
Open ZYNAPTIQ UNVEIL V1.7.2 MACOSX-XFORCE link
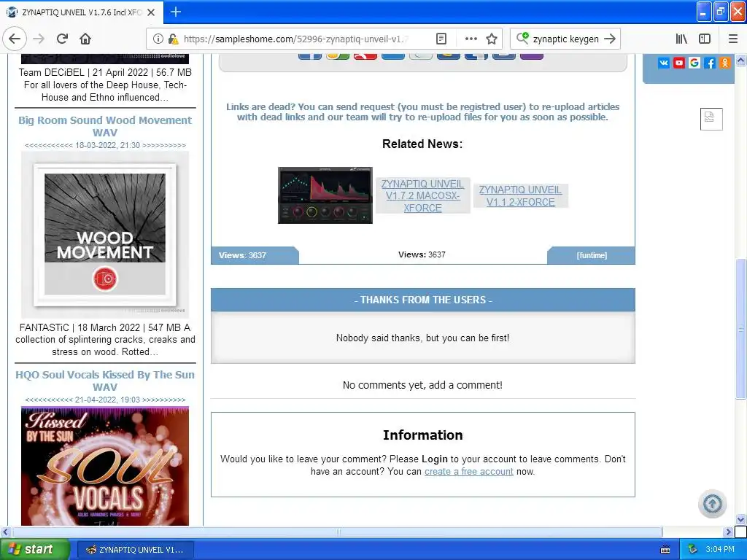tap(422, 195)
